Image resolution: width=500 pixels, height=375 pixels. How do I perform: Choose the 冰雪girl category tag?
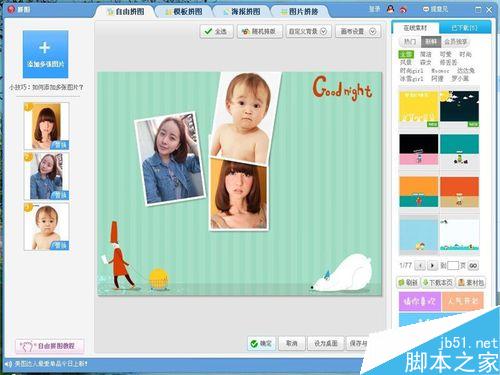[x=411, y=79]
